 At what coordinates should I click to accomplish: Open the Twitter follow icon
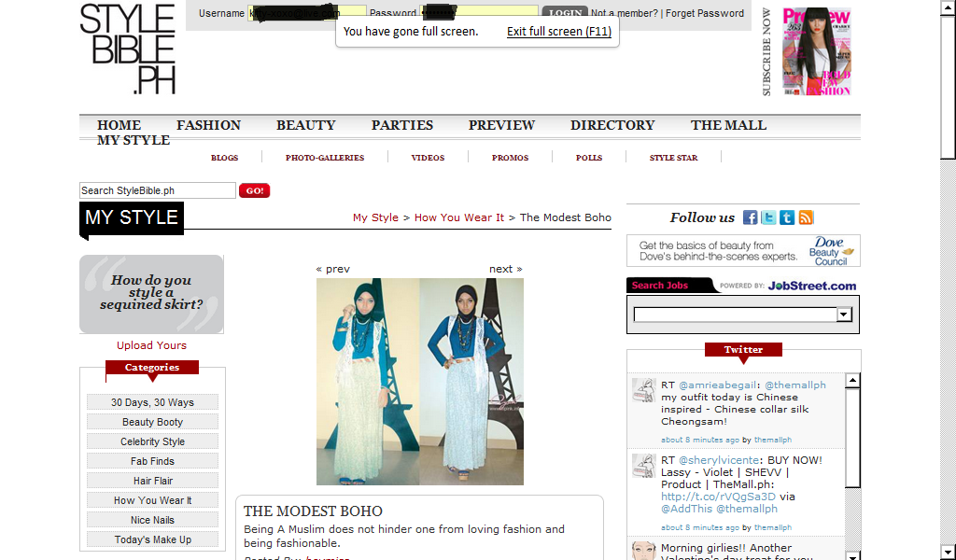click(768, 217)
